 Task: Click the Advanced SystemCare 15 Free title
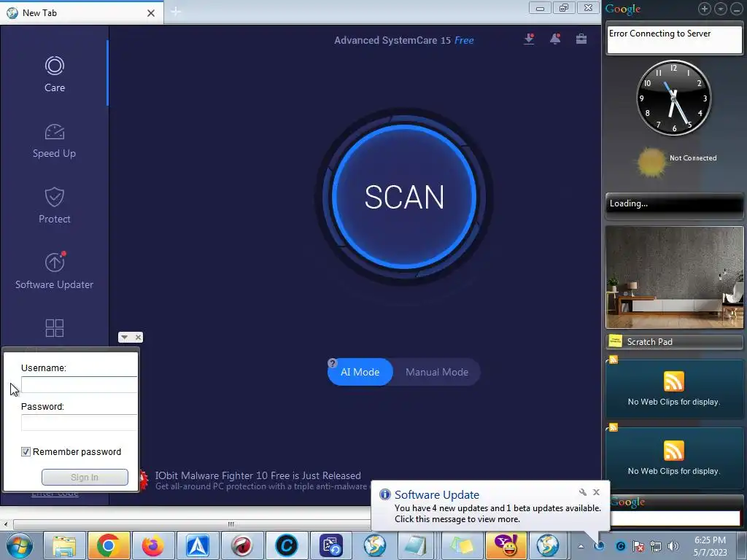point(404,41)
